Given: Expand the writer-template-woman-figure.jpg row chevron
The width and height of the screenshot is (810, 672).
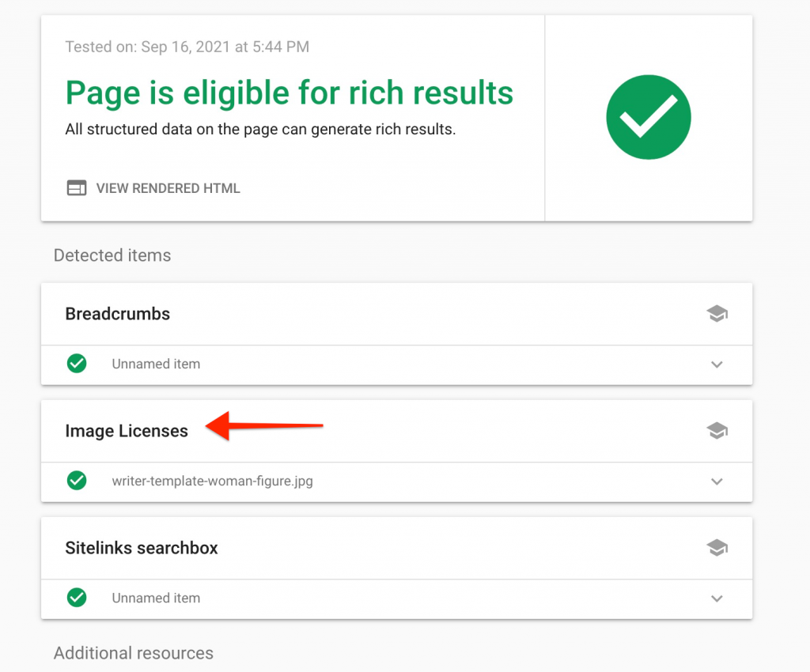Looking at the screenshot, I should click(717, 481).
